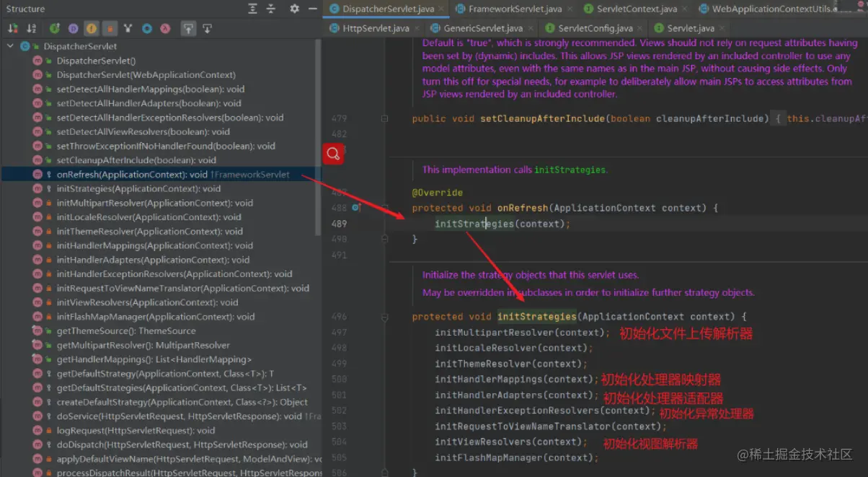This screenshot has height=477, width=868.
Task: Open Structure panel gear options
Action: (x=294, y=9)
